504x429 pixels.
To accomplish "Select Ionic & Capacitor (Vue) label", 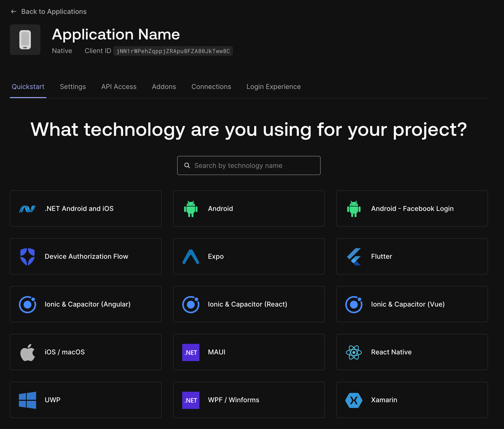I will (408, 304).
